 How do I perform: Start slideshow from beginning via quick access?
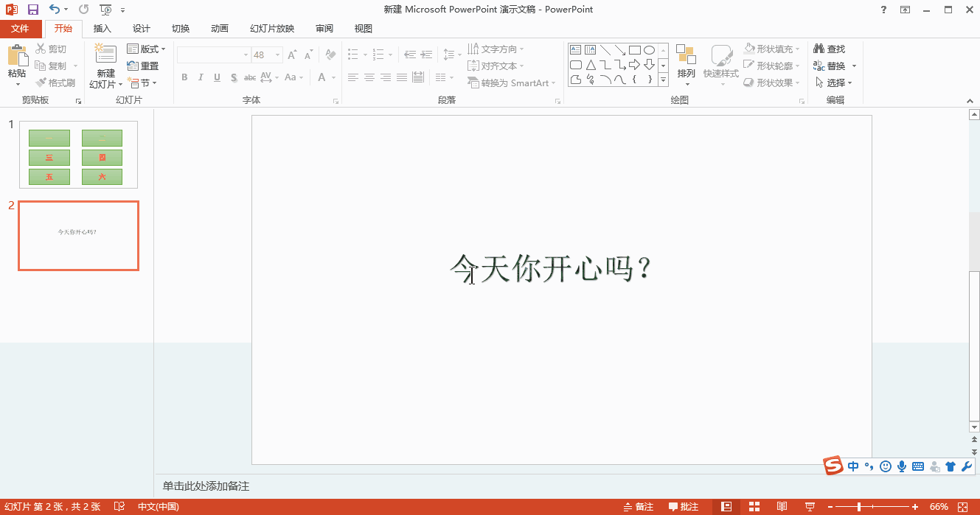click(x=106, y=10)
